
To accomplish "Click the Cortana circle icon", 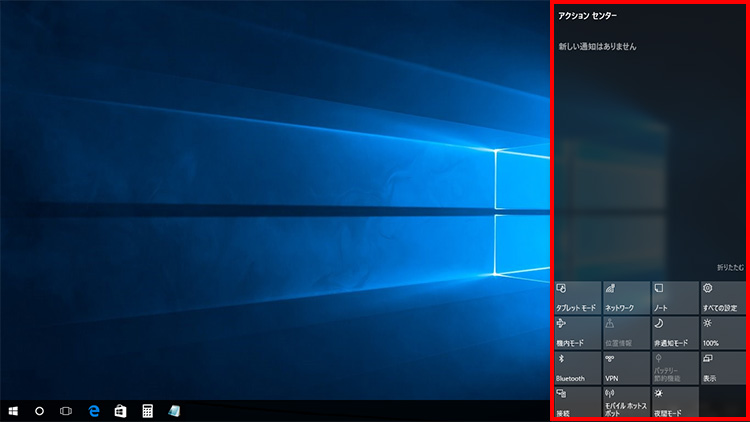I will click(x=40, y=410).
